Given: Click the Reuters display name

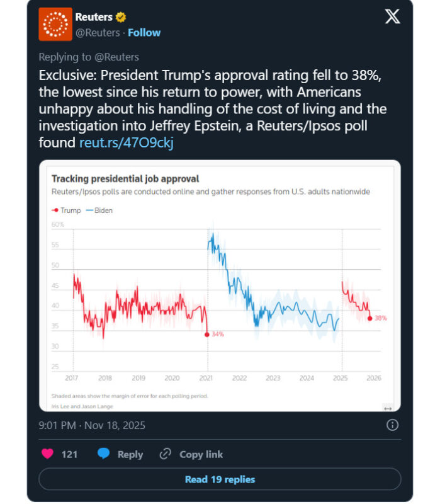Looking at the screenshot, I should pos(94,17).
